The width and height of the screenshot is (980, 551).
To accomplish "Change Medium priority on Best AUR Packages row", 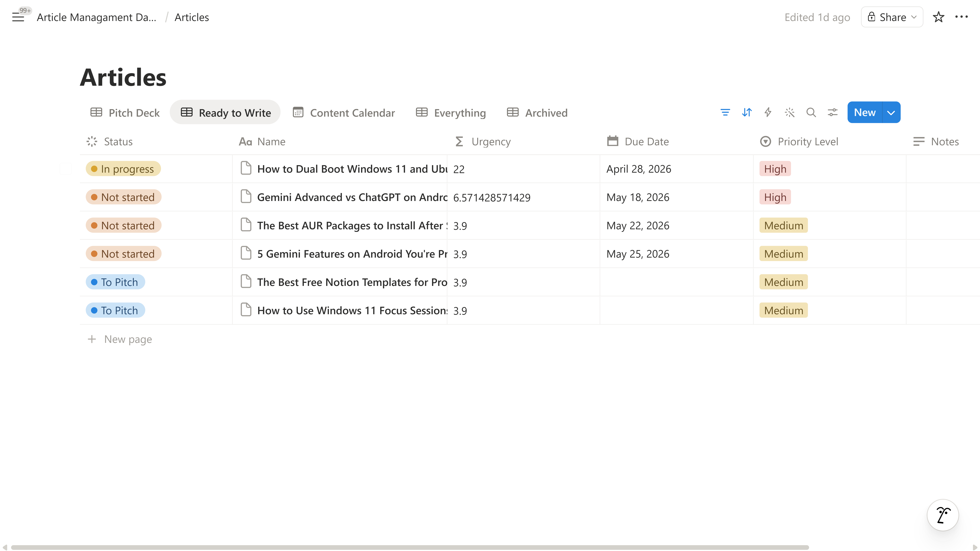I will (783, 225).
